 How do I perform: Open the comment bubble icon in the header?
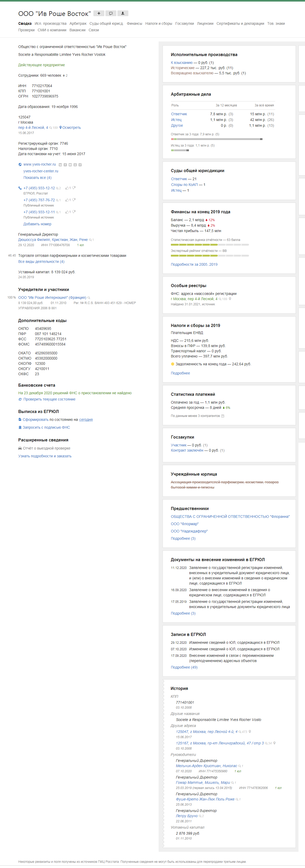pos(111,14)
